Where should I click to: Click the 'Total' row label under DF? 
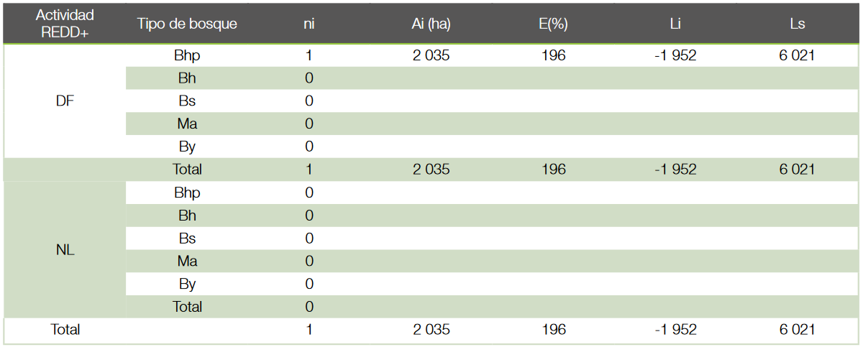(x=187, y=170)
